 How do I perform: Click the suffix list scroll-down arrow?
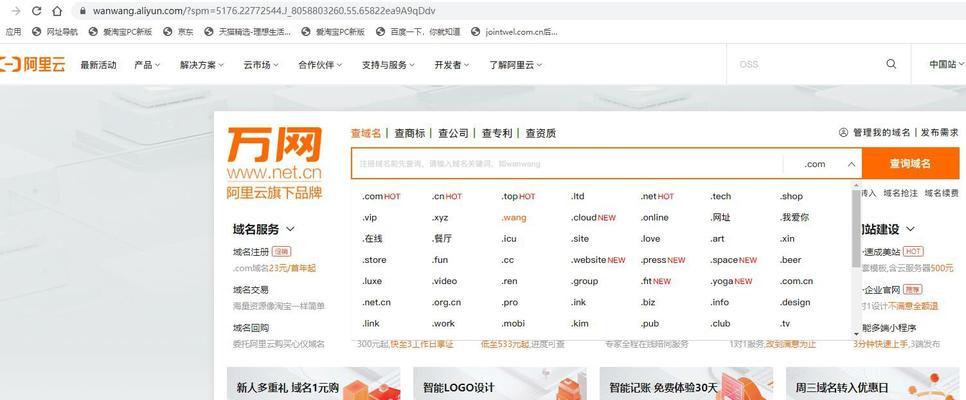[856, 333]
